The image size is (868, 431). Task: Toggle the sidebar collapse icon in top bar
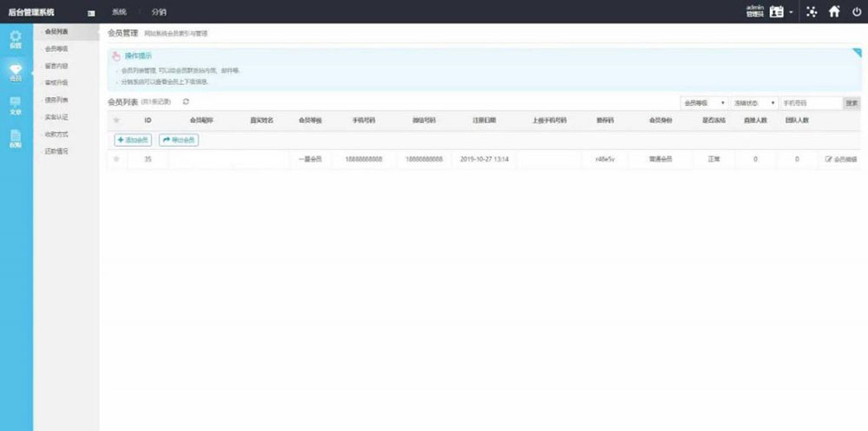91,12
